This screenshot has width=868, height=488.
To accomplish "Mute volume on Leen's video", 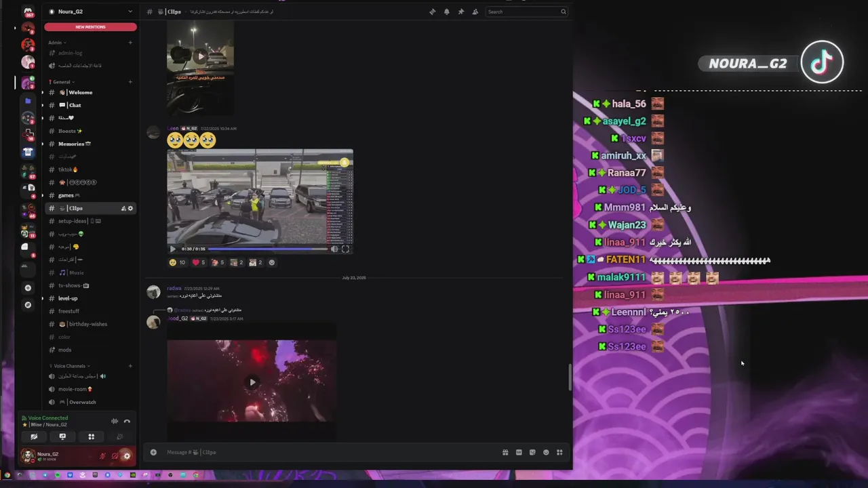I will [334, 249].
